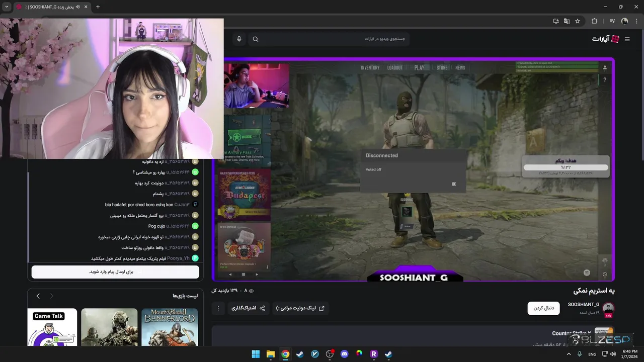
Task: Open the taskbar volume icon
Action: [x=614, y=354]
